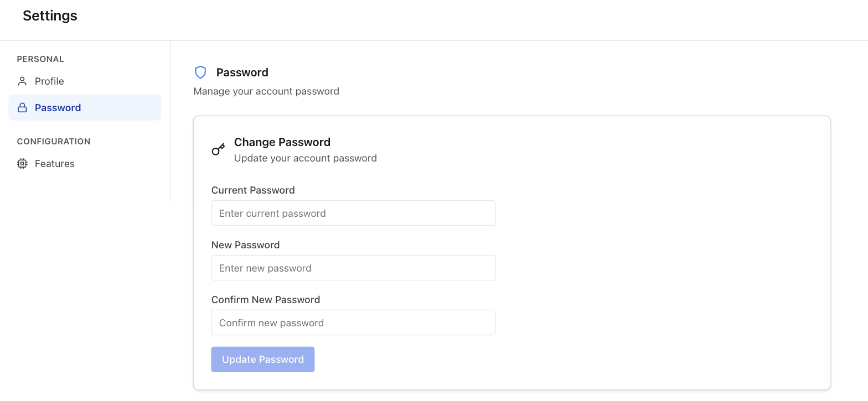868x401 pixels.
Task: Select the Password item in sidebar
Action: (x=85, y=107)
